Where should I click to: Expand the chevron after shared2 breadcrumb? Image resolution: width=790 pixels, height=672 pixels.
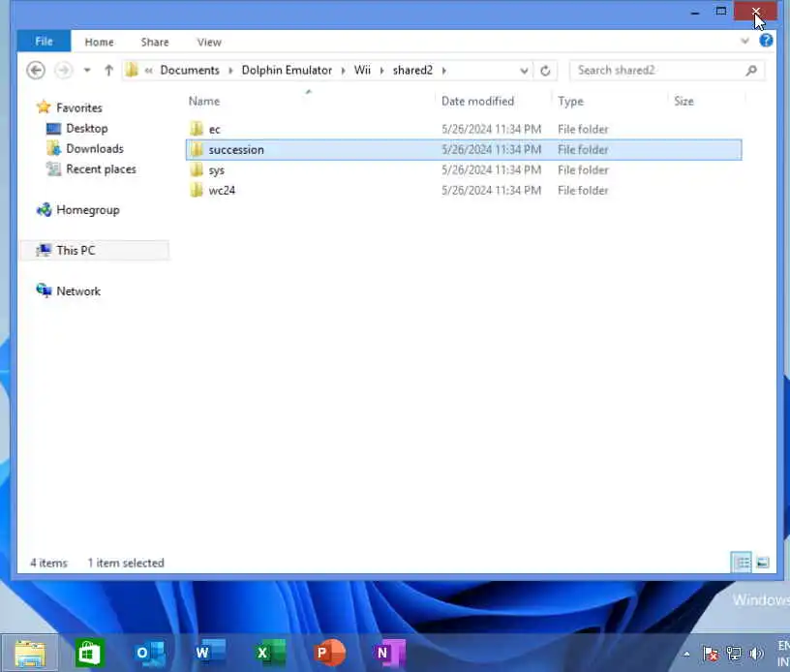(443, 71)
